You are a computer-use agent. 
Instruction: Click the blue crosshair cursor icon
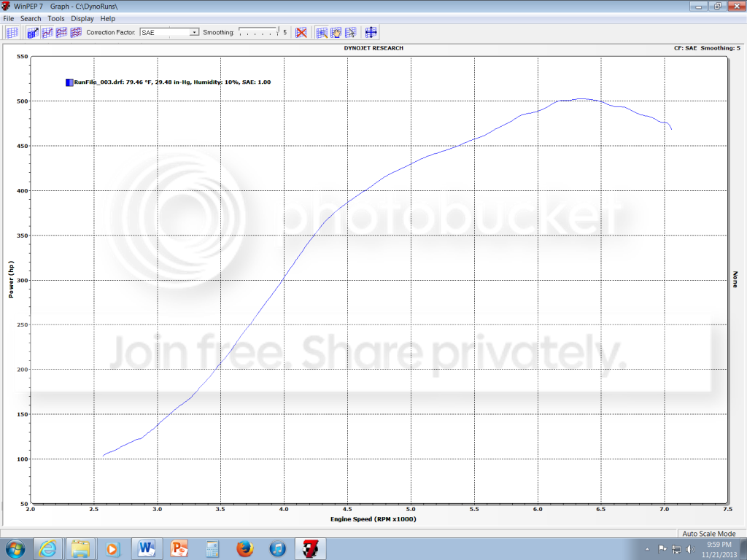click(x=371, y=33)
